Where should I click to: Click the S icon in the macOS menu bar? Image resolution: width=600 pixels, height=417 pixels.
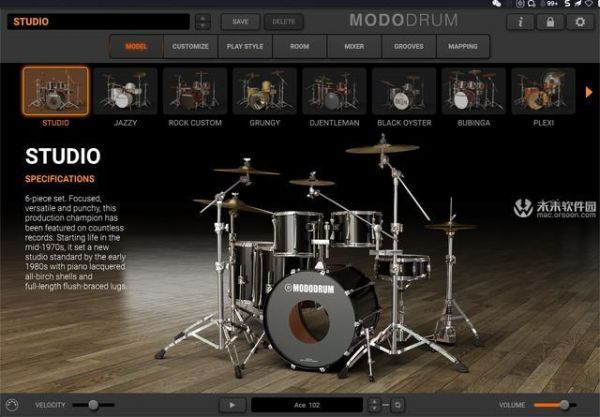[x=567, y=3]
